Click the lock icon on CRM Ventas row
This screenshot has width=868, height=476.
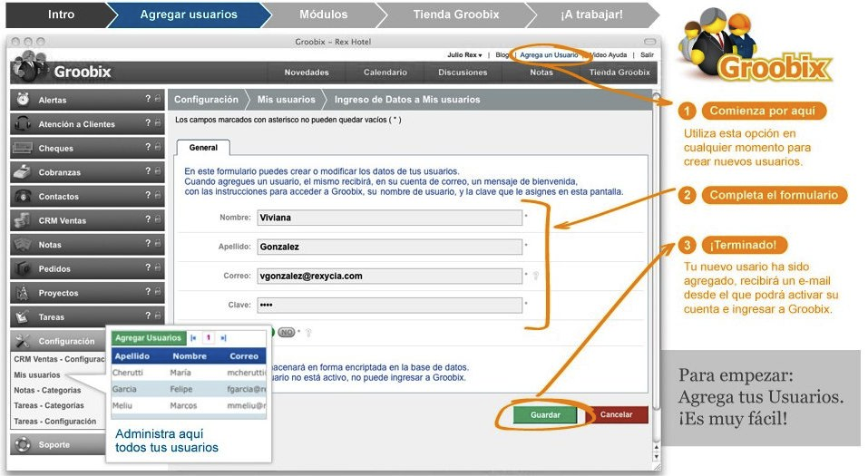(158, 219)
